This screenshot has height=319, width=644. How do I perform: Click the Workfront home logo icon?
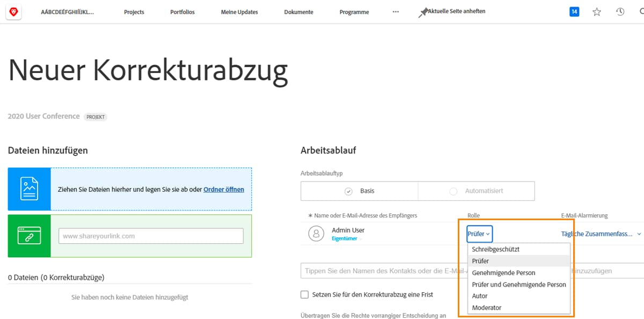pos(14,11)
